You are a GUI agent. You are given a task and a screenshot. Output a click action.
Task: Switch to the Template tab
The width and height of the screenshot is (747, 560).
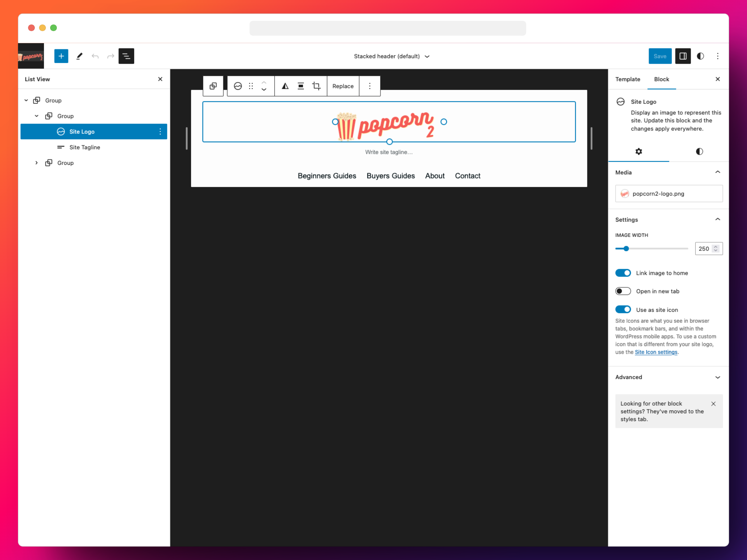point(628,79)
